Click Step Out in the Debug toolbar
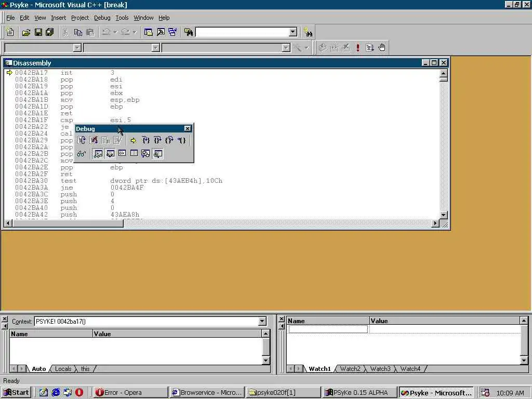Screen dimensions: 532x399 tap(169, 140)
